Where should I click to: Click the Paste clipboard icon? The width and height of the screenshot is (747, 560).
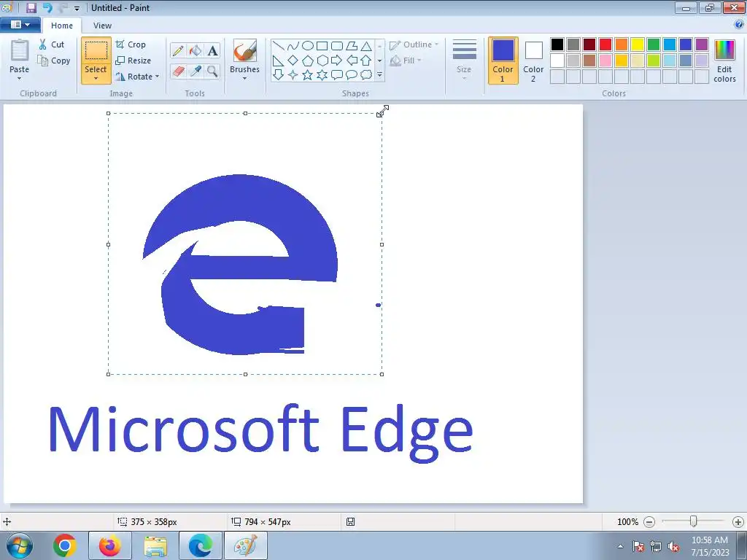coord(20,50)
